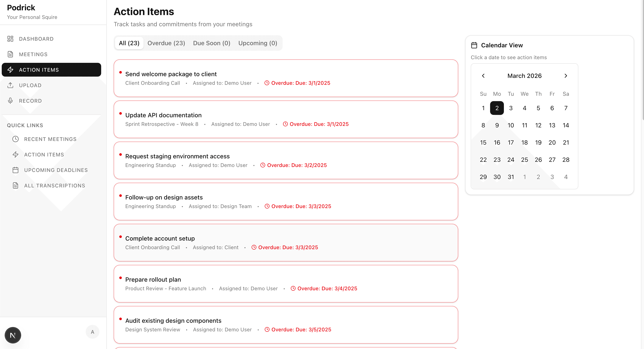Open 'Prepare rollout plan' action item
The width and height of the screenshot is (644, 349).
[153, 280]
